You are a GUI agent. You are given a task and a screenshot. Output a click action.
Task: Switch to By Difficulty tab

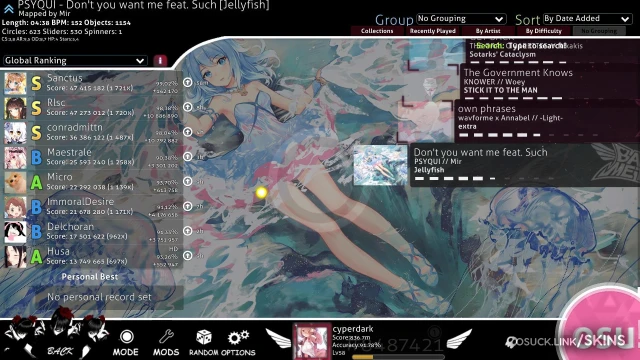[x=544, y=31]
